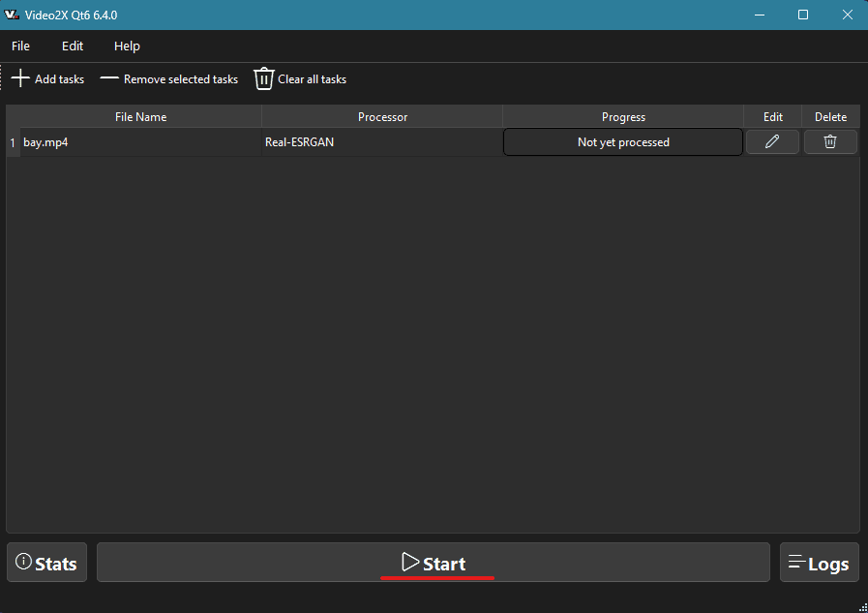
Task: Click the Processor column header
Action: [x=382, y=117]
